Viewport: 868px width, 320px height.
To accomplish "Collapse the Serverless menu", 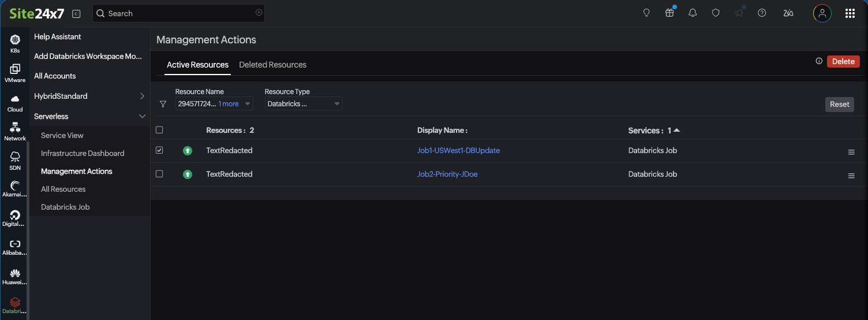I will click(89, 116).
